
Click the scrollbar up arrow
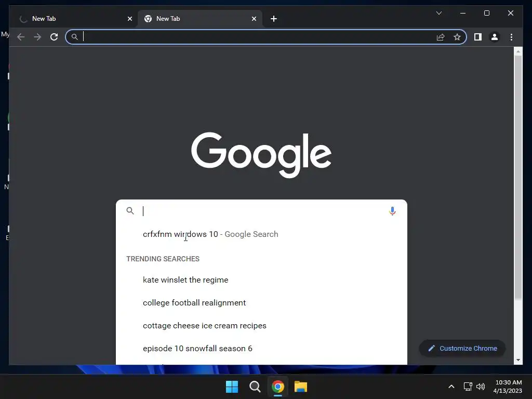click(x=518, y=51)
